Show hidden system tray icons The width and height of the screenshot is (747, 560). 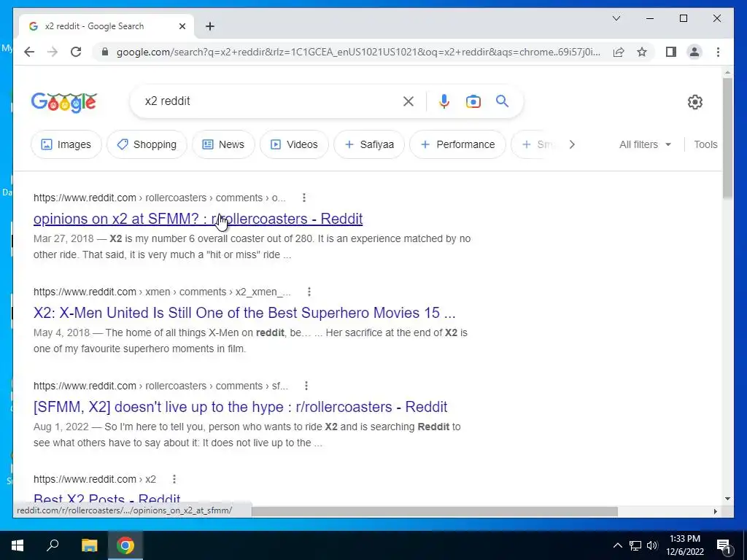tap(617, 545)
